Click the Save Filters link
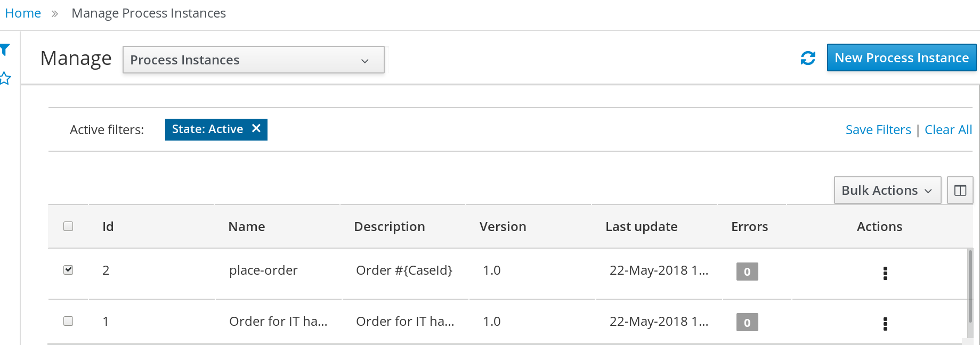The image size is (980, 345). pyautogui.click(x=878, y=130)
